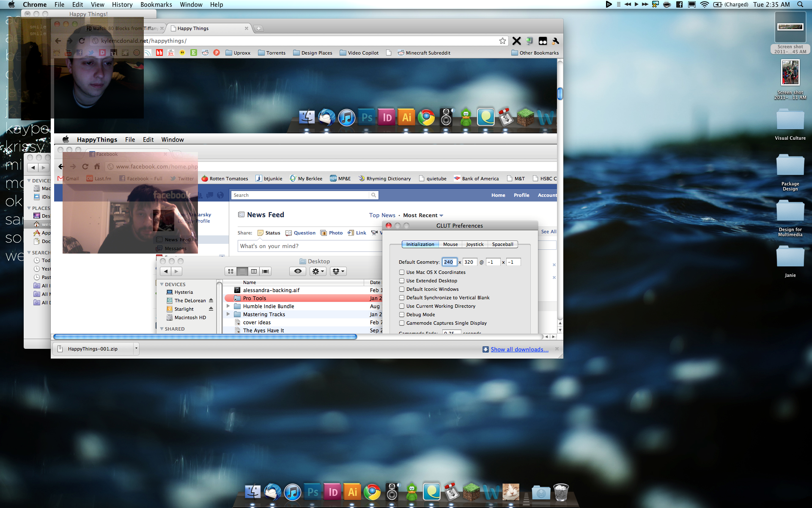812x508 pixels.
Task: Click the green network monitor extension icon
Action: pyautogui.click(x=529, y=41)
